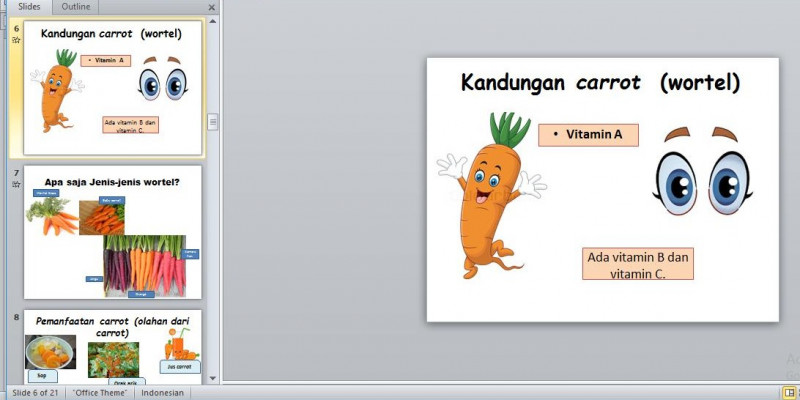Click Jus carrot label in slide 8 thumbnail
This screenshot has width=800, height=400.
180,366
